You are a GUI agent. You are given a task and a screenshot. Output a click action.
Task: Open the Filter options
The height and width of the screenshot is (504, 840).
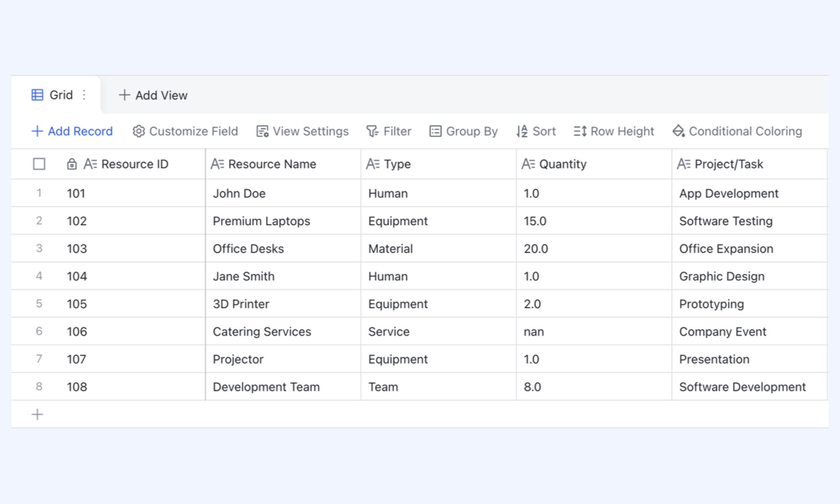point(389,131)
